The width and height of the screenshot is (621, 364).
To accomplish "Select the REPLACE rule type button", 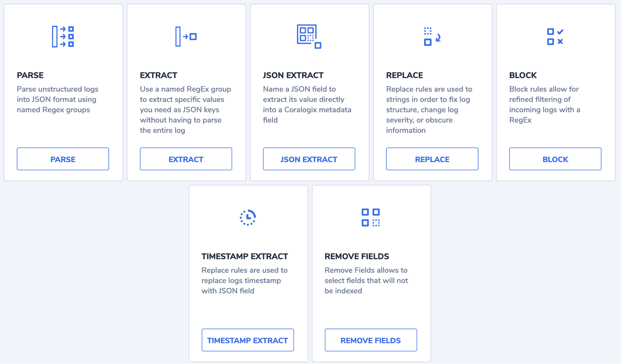I will point(432,159).
